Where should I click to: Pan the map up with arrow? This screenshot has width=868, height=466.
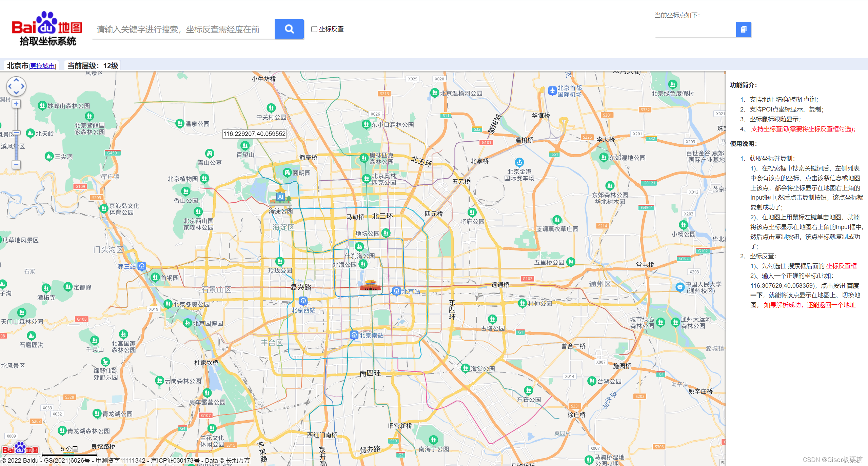(16, 80)
